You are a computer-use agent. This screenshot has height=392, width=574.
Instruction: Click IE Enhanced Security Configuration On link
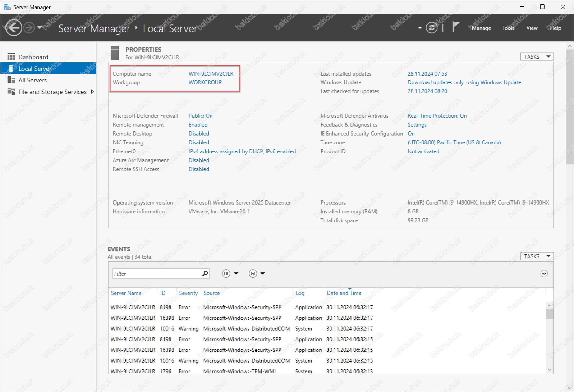[411, 134]
